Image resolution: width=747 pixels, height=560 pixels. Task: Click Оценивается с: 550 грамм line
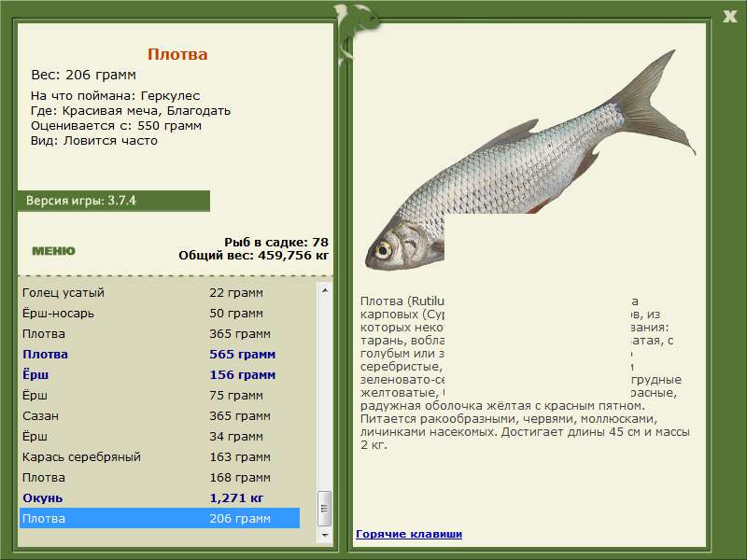point(116,126)
